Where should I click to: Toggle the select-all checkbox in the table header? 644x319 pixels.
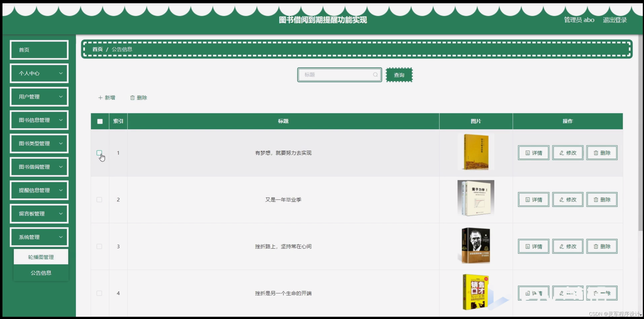click(x=100, y=121)
